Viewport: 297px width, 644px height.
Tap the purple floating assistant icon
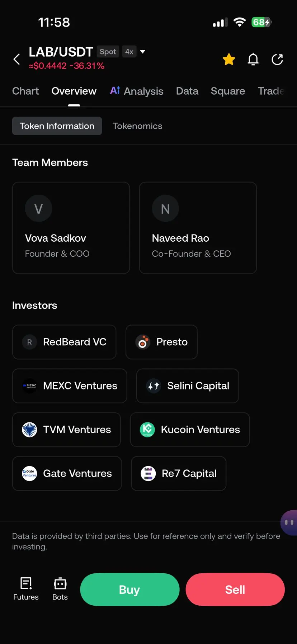[289, 522]
